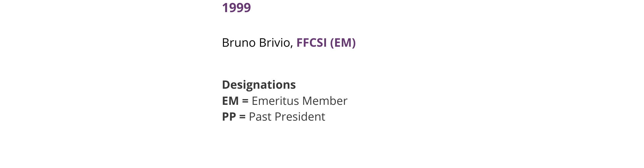Click the 1999 year heading
This screenshot has width=644, height=168.
236,8
